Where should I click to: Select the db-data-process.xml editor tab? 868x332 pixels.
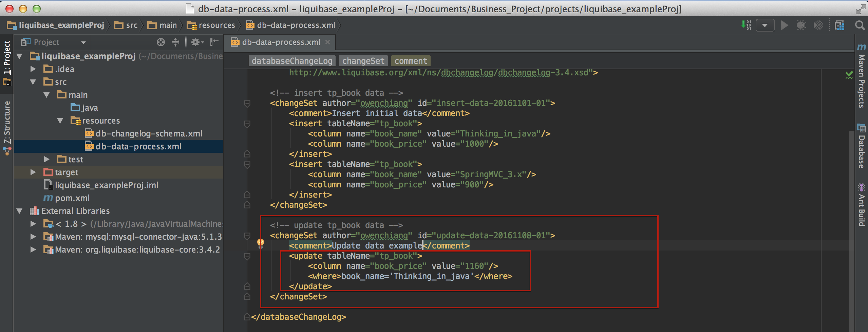coord(281,42)
